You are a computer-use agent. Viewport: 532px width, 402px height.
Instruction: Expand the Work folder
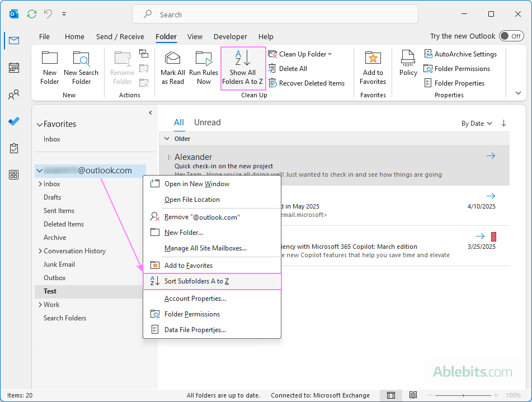(x=40, y=305)
